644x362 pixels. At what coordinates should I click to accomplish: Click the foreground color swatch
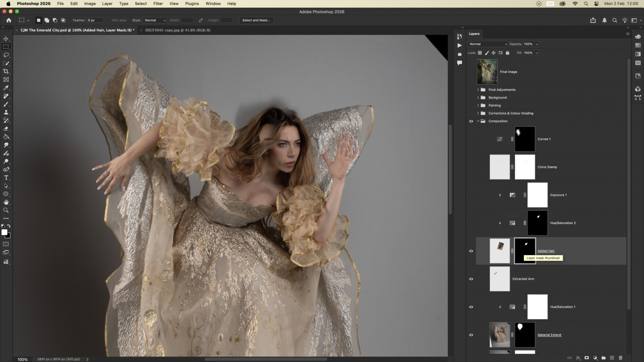4,232
